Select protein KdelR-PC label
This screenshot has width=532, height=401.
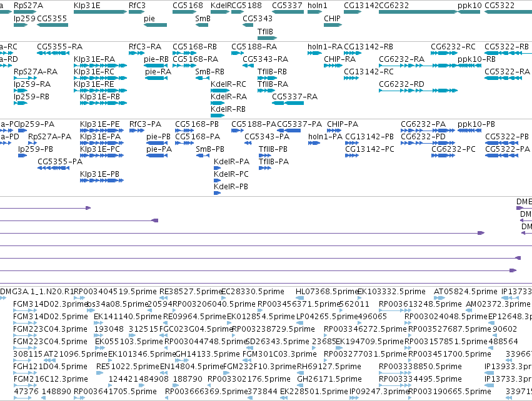point(231,174)
